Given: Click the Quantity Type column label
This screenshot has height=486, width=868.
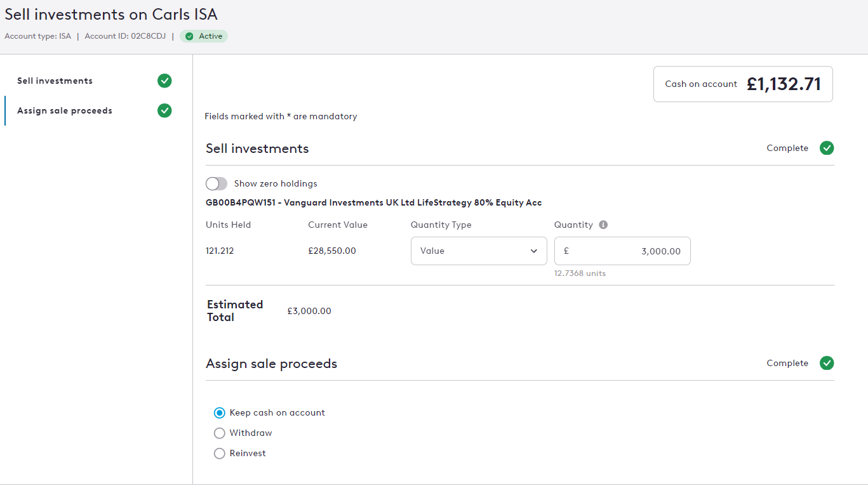Looking at the screenshot, I should 441,225.
